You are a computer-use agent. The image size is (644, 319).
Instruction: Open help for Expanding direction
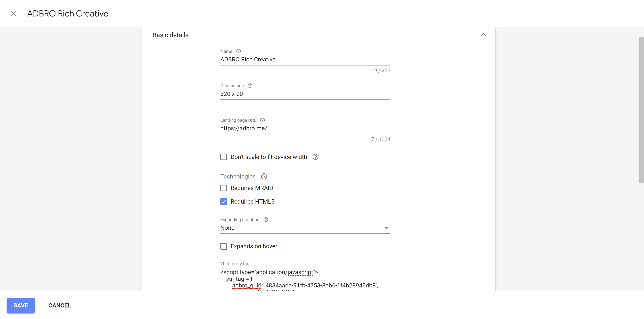point(266,220)
